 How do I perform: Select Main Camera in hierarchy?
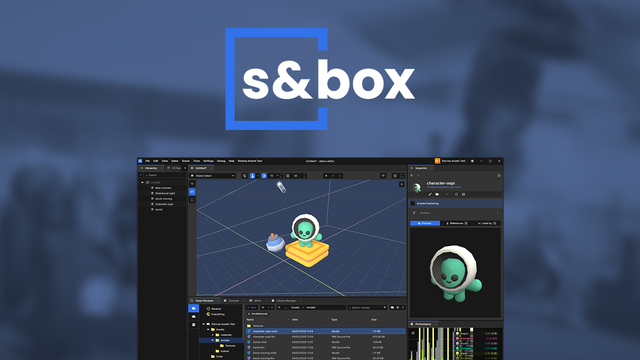(x=163, y=188)
